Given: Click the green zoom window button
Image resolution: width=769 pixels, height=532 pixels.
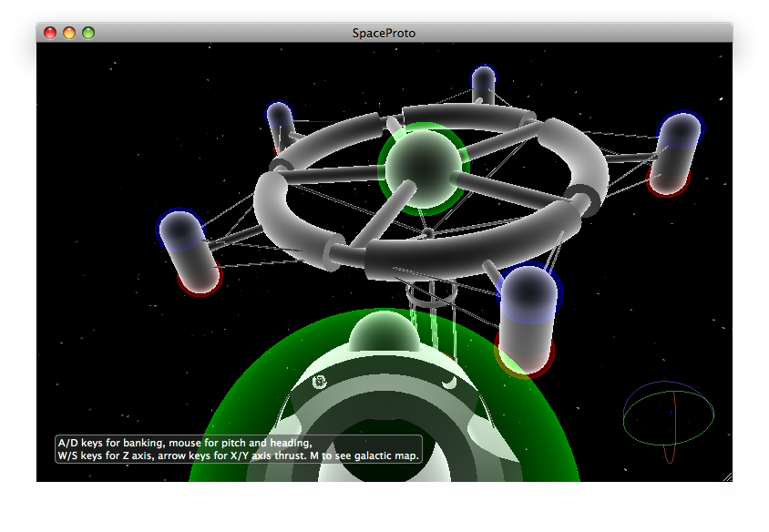Looking at the screenshot, I should [x=88, y=33].
